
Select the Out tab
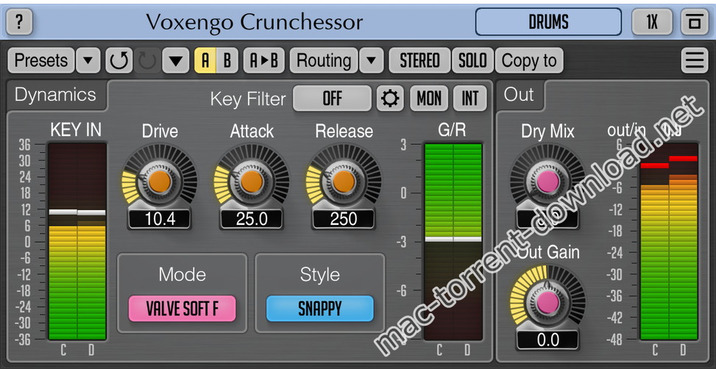pyautogui.click(x=519, y=95)
